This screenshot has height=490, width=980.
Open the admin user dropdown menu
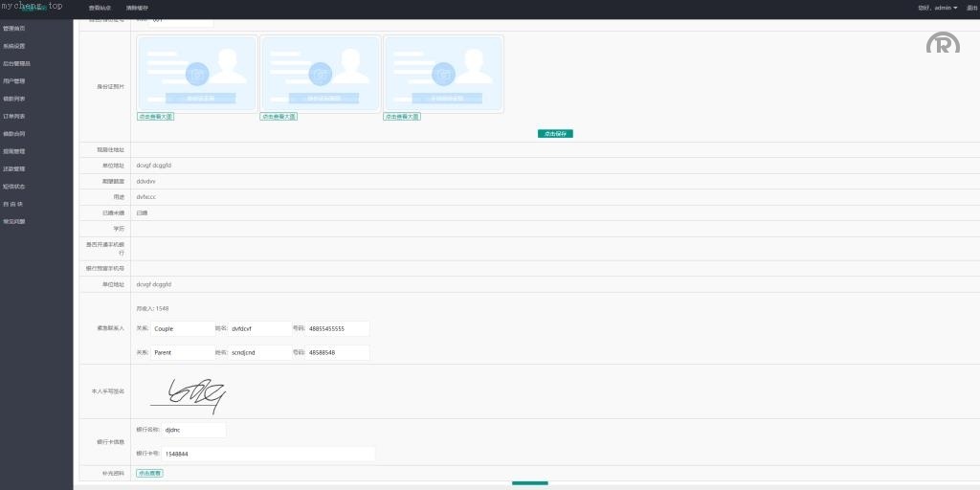pyautogui.click(x=937, y=8)
